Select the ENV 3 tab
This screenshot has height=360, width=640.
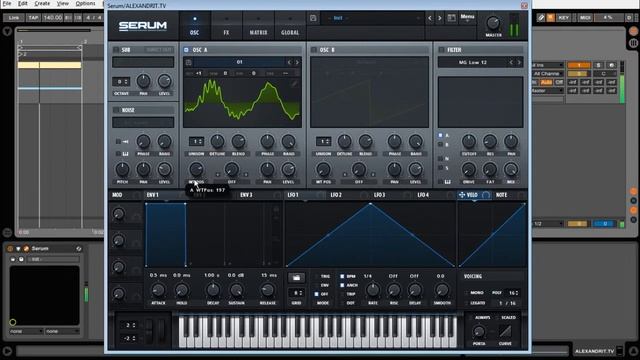[246, 195]
